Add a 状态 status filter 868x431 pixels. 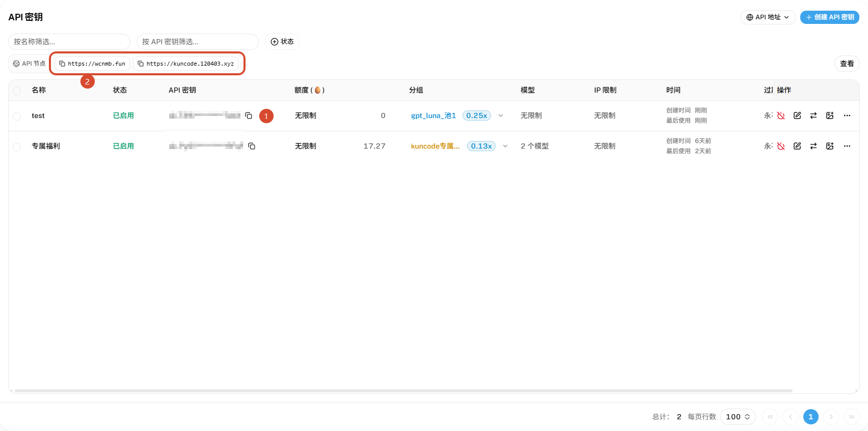point(282,42)
